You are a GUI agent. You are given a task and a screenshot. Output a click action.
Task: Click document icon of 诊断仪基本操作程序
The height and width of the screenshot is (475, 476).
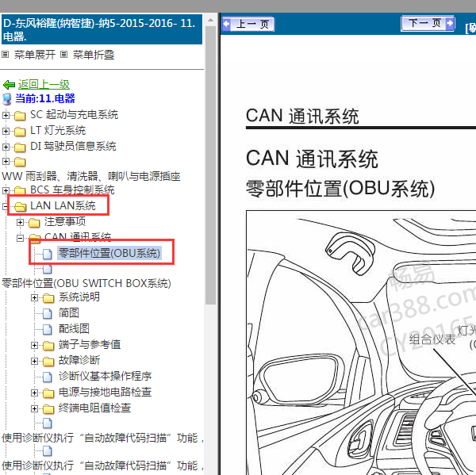point(48,377)
